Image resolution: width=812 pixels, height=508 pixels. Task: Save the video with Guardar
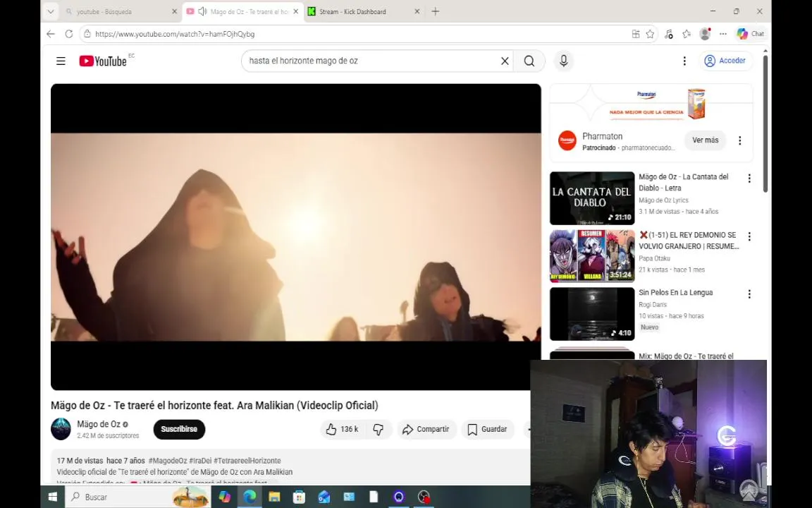coord(487,429)
